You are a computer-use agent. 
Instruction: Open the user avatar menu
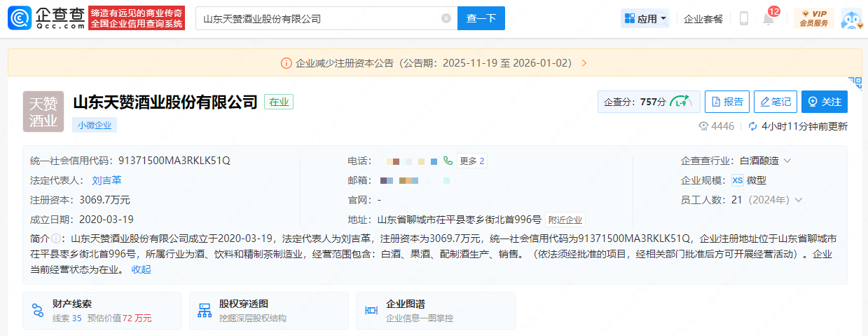850,19
